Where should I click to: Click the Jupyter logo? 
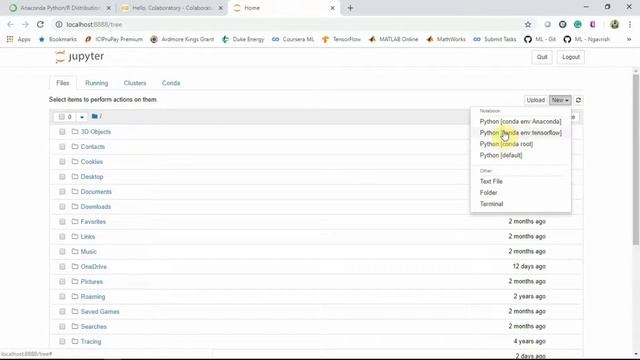click(x=80, y=56)
